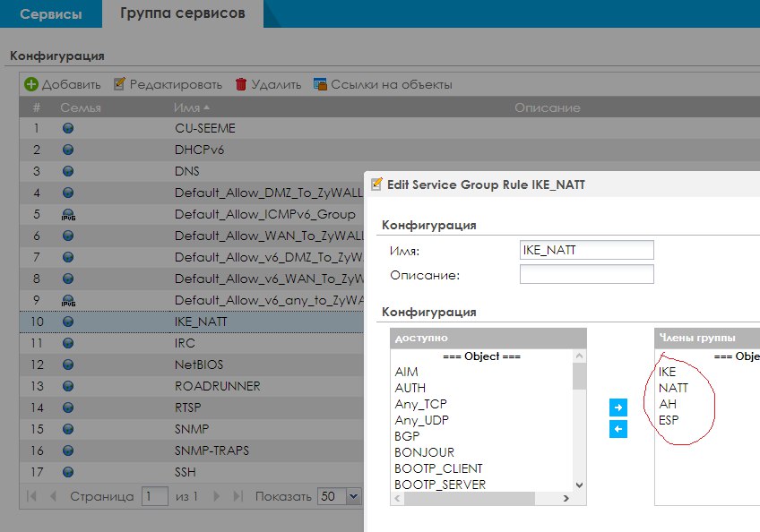This screenshot has width=760, height=532.
Task: Move selected object right into group members
Action: point(618,408)
